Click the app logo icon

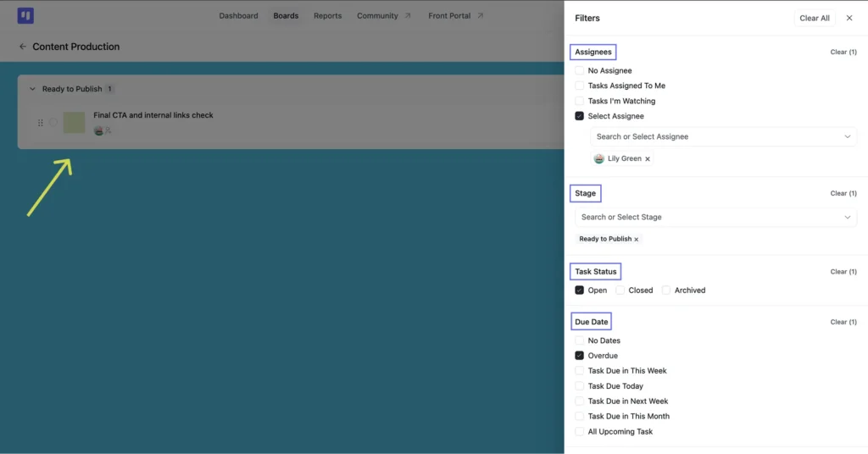click(x=25, y=15)
